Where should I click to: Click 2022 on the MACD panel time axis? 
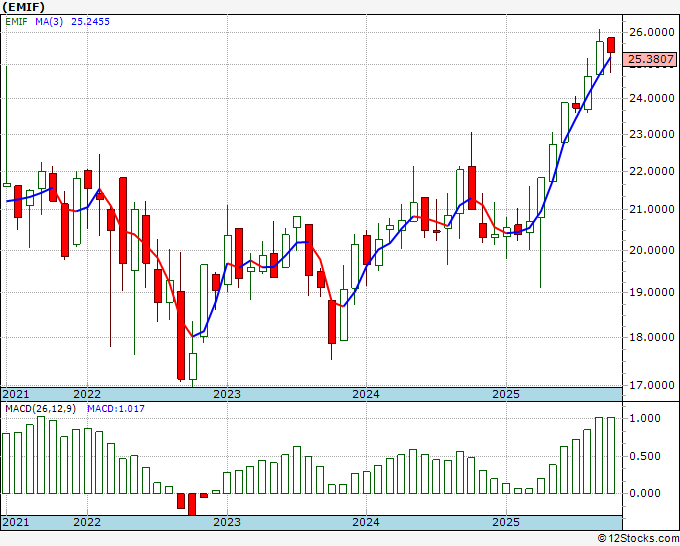point(87,522)
